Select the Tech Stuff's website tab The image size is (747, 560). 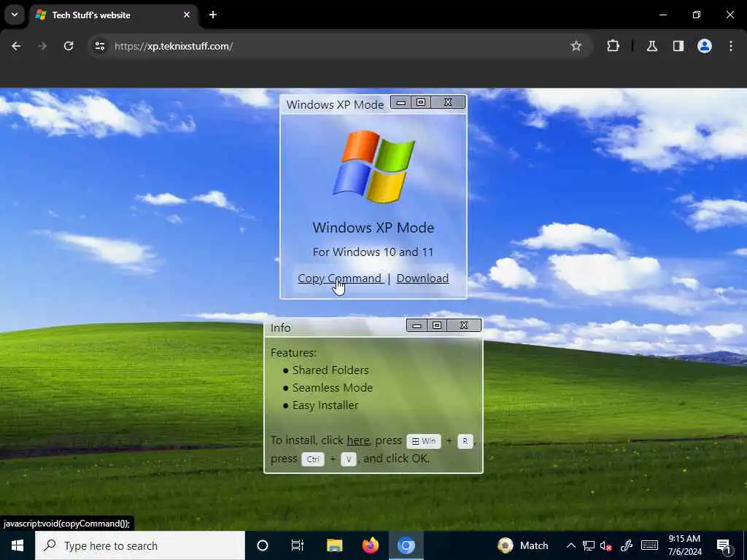[113, 15]
